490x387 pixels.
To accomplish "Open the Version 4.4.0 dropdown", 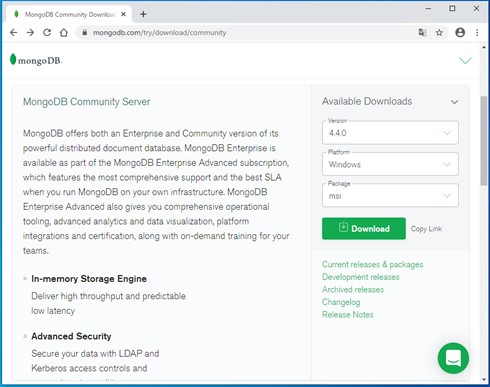I will 390,133.
